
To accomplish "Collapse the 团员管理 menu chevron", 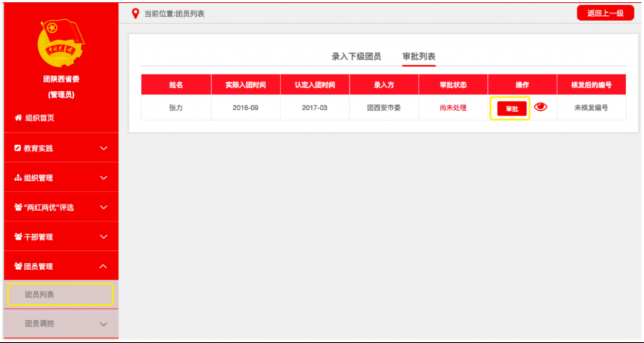I will [103, 267].
